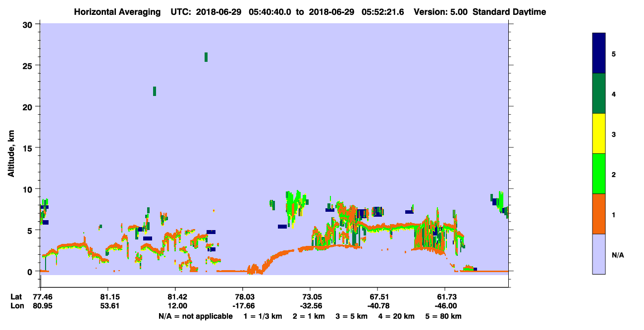Screen dimensions: 644x330
Task: Click the longitude value -40.78
Action: pos(377,306)
